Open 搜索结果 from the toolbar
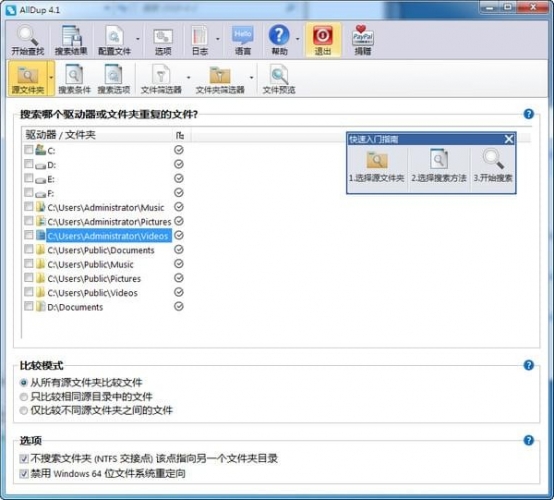 coord(71,40)
